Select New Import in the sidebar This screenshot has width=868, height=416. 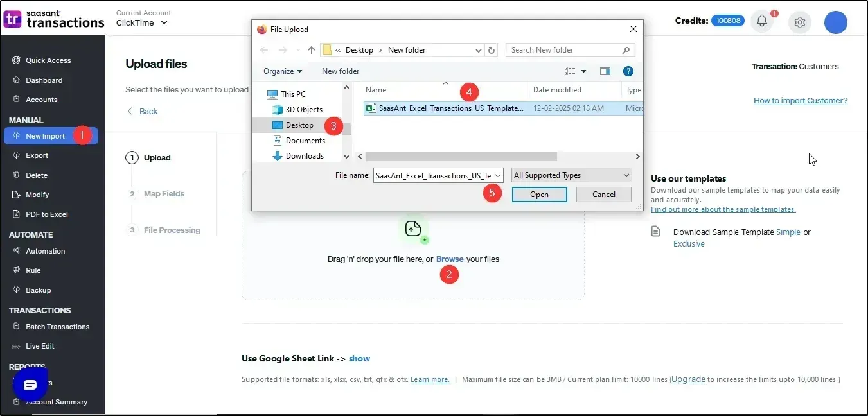51,136
